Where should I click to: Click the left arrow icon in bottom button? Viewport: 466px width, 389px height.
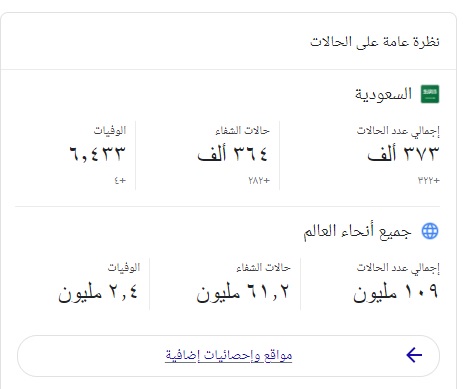coord(414,355)
